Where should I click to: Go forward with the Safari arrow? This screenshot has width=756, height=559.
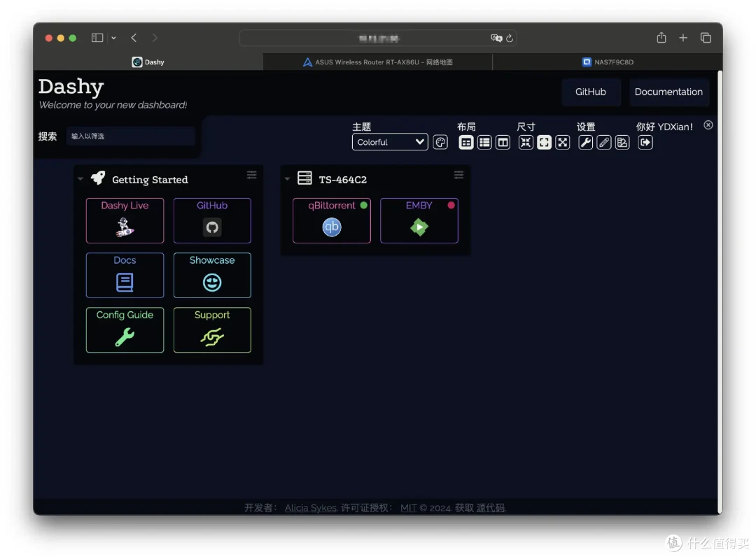pyautogui.click(x=154, y=38)
